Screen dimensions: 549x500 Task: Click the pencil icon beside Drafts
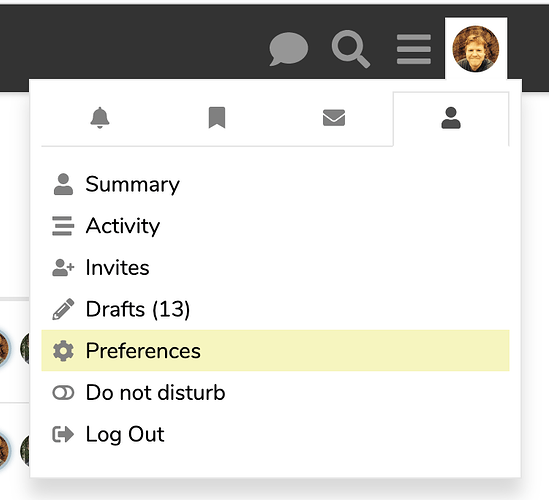pos(63,309)
